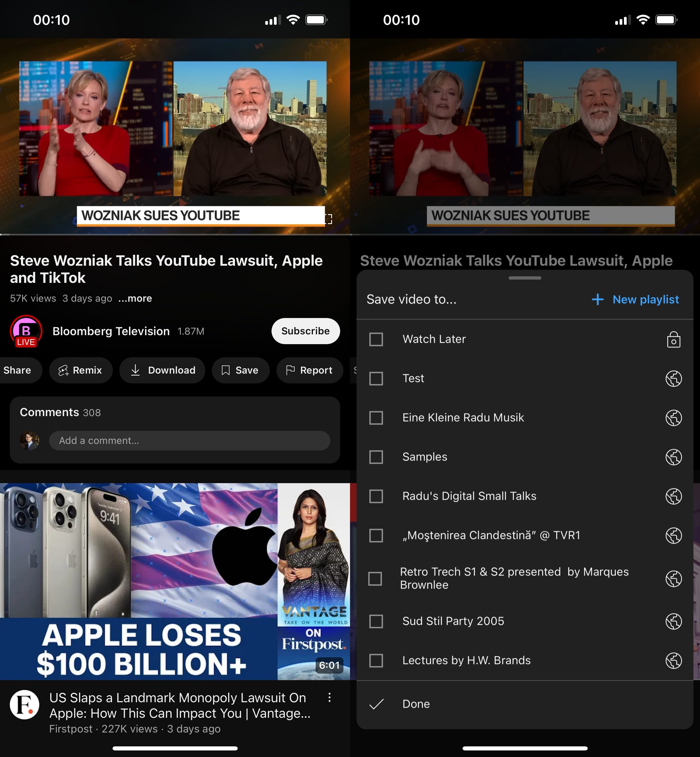Tap the left Wozniak video player
Image resolution: width=700 pixels, height=757 pixels.
175,136
